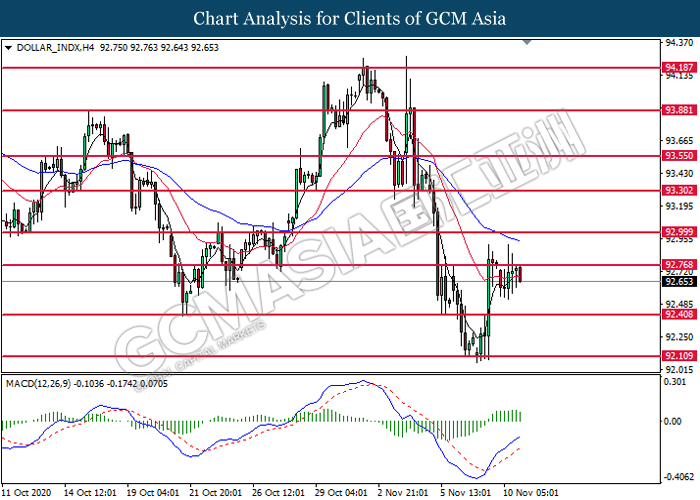Click the Chart Analysis for Clients title
The image size is (700, 500).
pos(350,18)
